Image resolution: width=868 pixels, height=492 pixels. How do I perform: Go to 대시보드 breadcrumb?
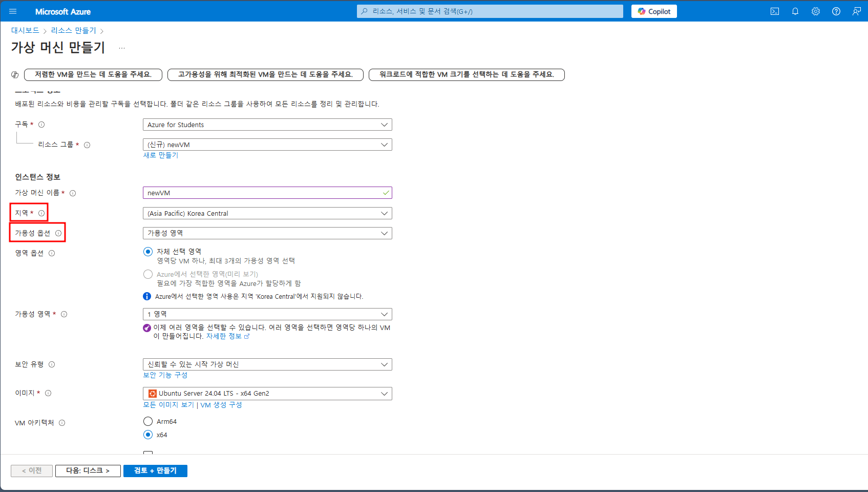point(25,31)
